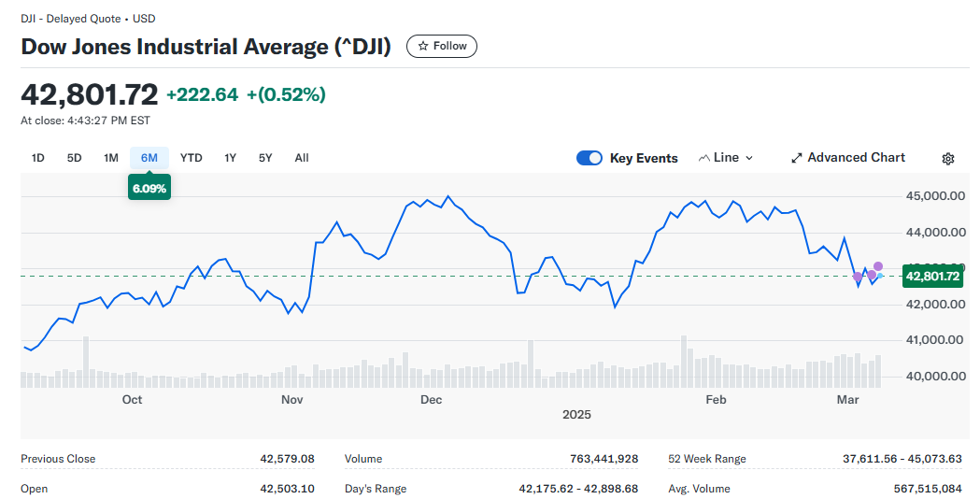980x499 pixels.
Task: Open the Line chart type dropdown
Action: point(726,158)
